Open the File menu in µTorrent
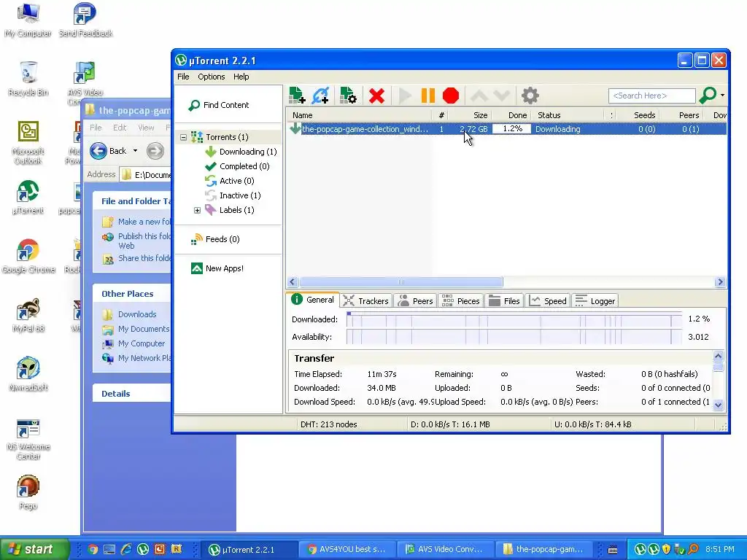Image resolution: width=747 pixels, height=560 pixels. click(x=183, y=77)
